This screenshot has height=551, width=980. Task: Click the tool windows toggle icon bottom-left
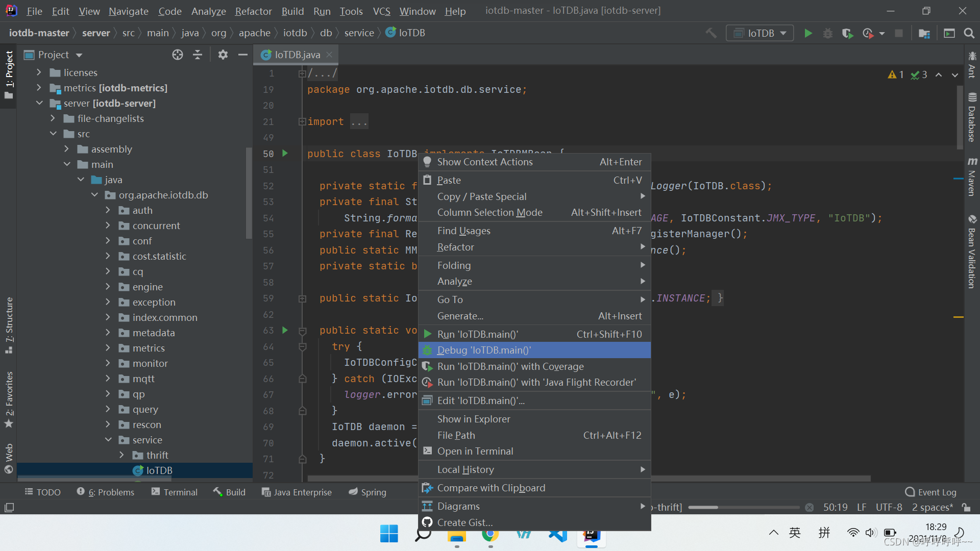pos(9,508)
